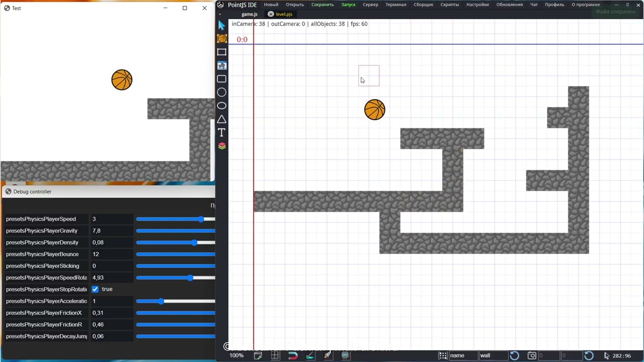
Task: Click the presetsPhysicsPlayerFrictionX value 0,31
Action: 112,313
